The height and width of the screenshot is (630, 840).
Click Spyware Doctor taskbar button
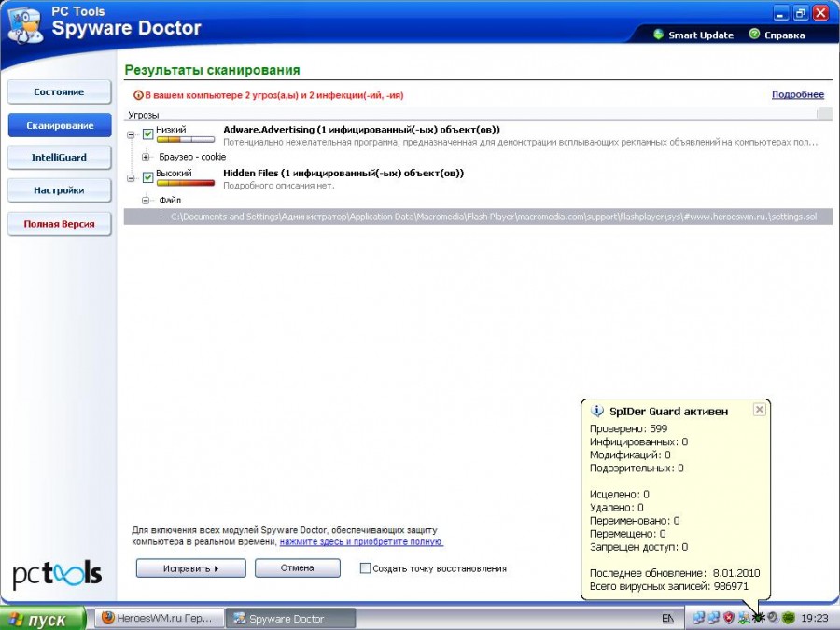[x=290, y=619]
